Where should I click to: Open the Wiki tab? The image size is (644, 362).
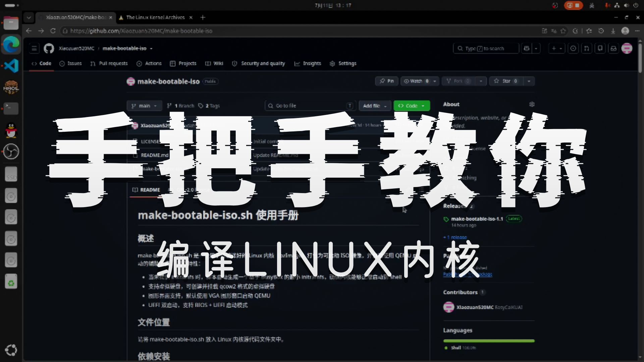coord(214,63)
